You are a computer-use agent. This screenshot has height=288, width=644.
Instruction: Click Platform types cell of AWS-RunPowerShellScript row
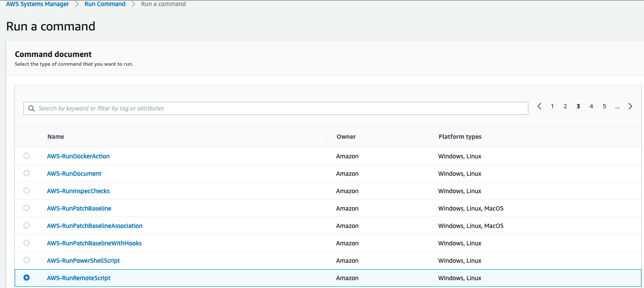pos(460,261)
